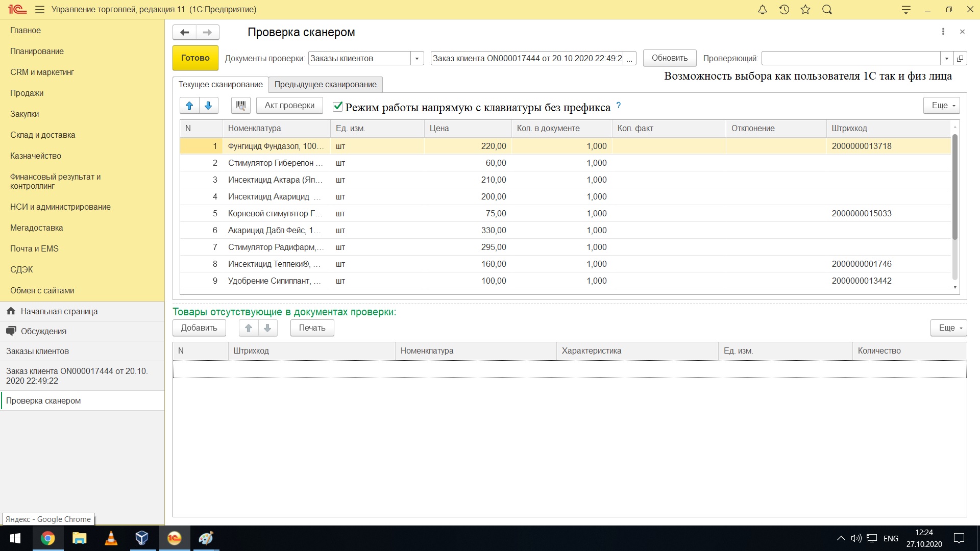Select row Корневой стимулятор
Image resolution: width=980 pixels, height=551 pixels.
coord(566,214)
